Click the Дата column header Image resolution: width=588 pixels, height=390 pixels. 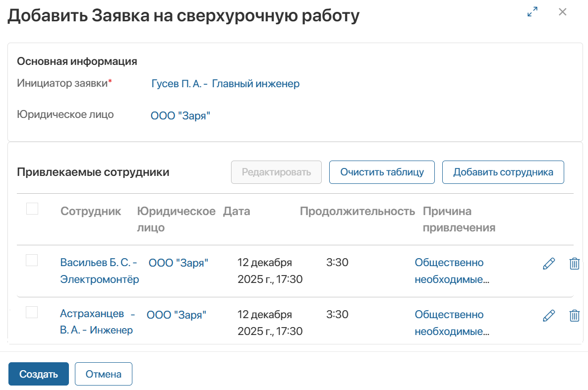[236, 211]
